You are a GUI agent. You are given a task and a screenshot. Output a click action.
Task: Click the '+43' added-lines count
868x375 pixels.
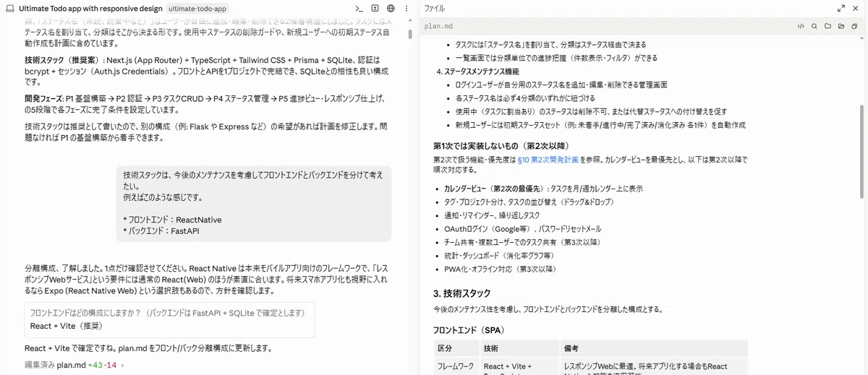tap(95, 366)
